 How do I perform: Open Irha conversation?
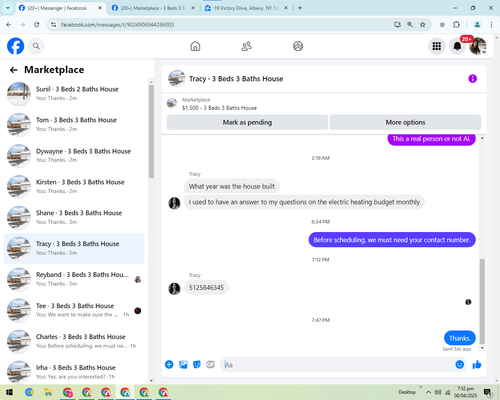[74, 372]
